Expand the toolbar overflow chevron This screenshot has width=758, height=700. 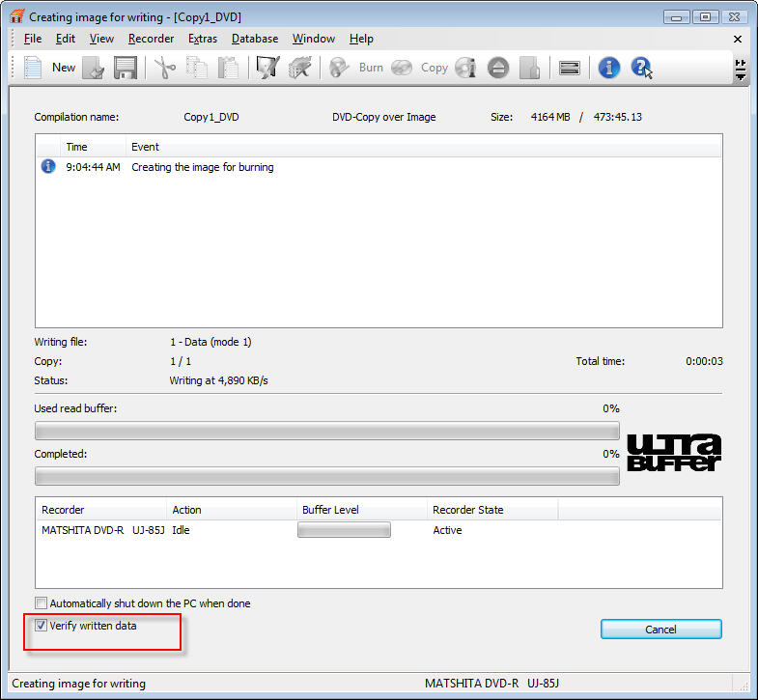pyautogui.click(x=741, y=68)
